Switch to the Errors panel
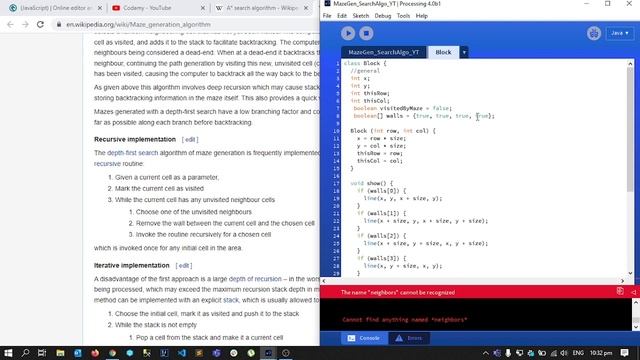 point(409,338)
